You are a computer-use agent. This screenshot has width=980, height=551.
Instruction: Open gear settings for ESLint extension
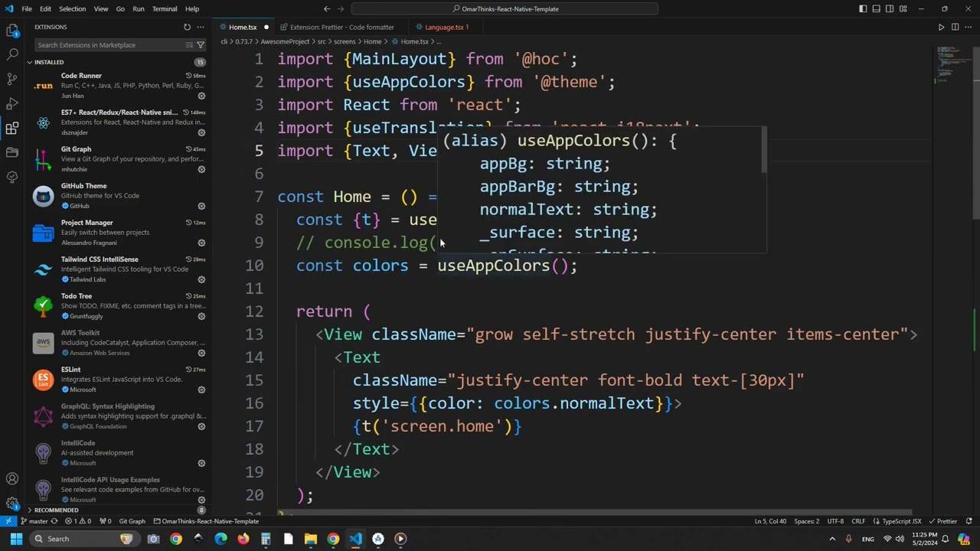pyautogui.click(x=201, y=390)
